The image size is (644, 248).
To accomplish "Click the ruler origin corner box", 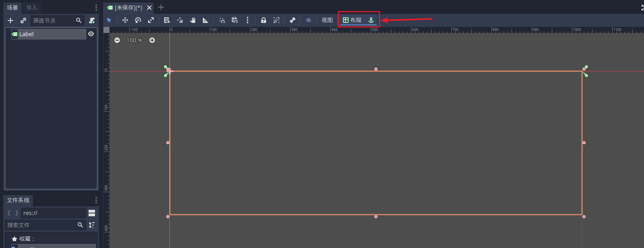I will (x=106, y=30).
